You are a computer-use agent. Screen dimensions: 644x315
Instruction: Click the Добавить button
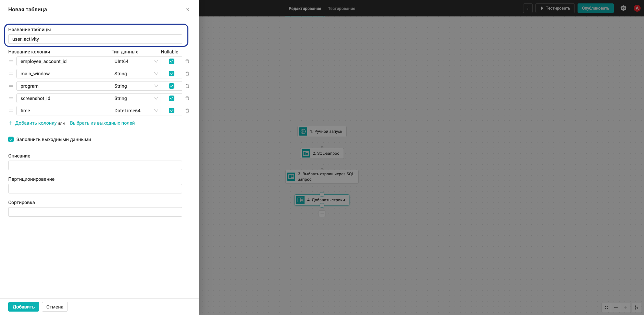[24, 307]
